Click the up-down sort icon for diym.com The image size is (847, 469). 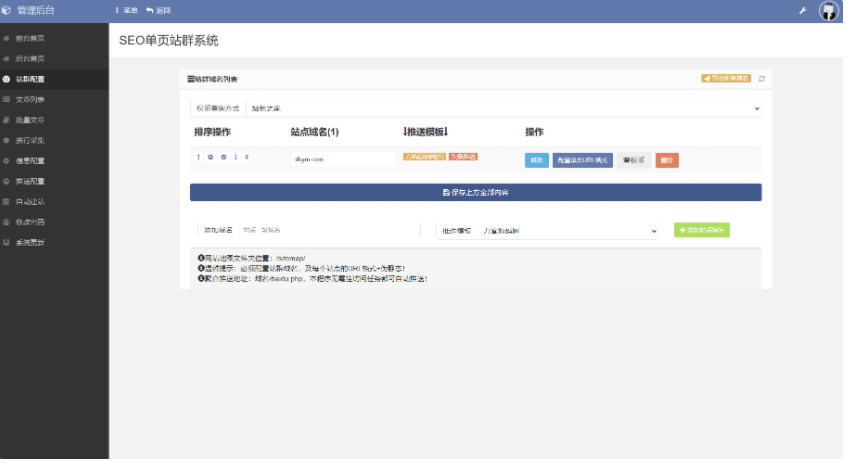tap(247, 157)
